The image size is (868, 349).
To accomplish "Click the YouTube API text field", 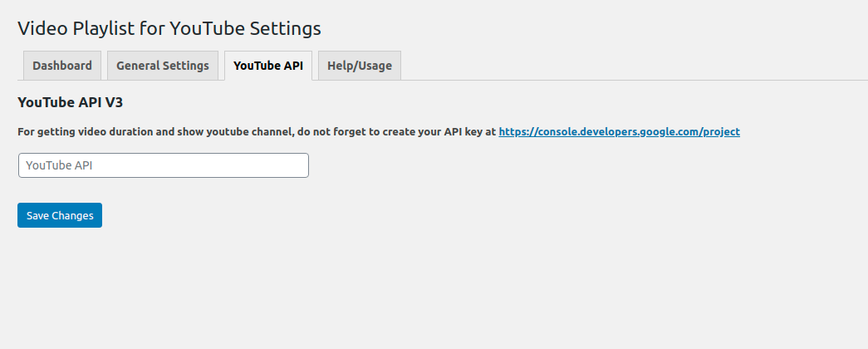I will point(164,165).
